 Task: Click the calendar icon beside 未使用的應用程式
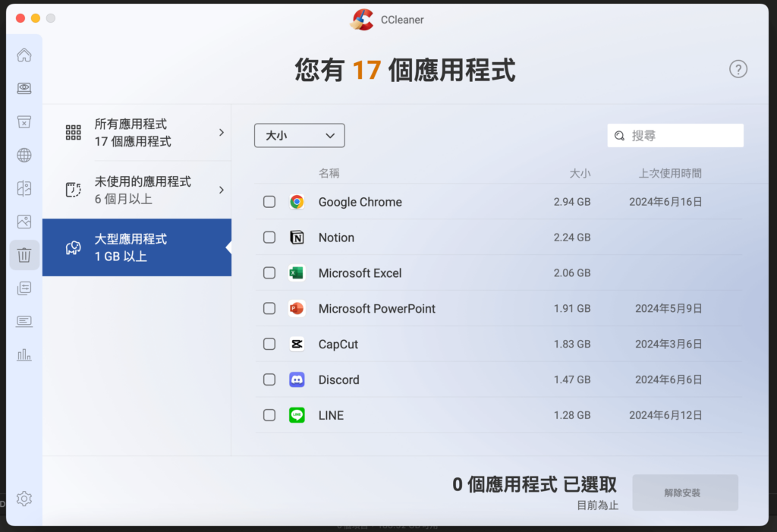tap(74, 190)
